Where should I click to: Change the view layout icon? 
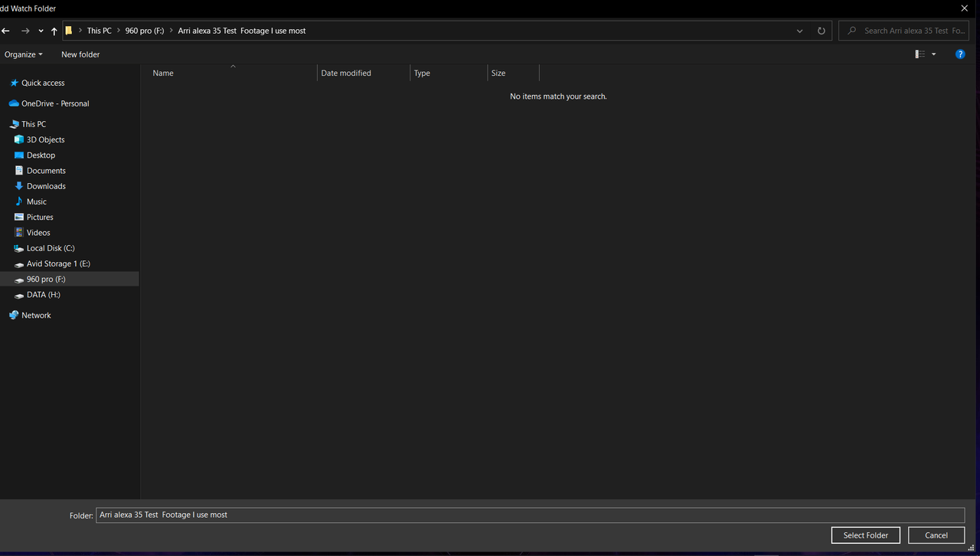[x=920, y=54]
